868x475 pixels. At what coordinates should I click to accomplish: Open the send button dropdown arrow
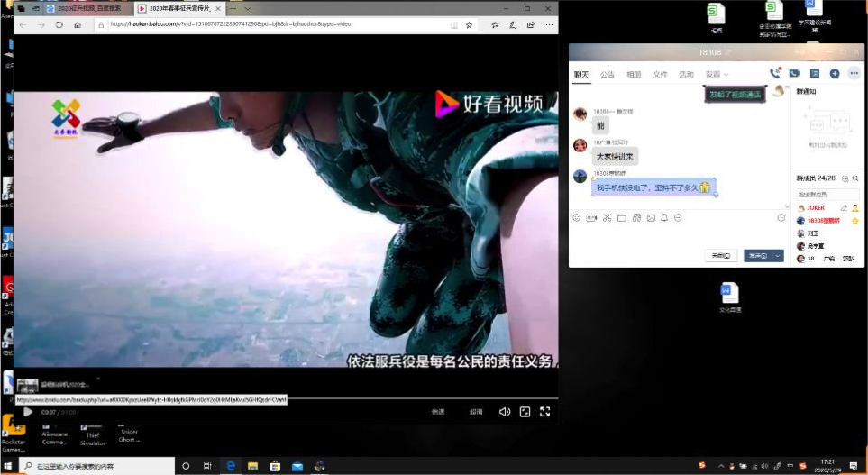pyautogui.click(x=778, y=256)
